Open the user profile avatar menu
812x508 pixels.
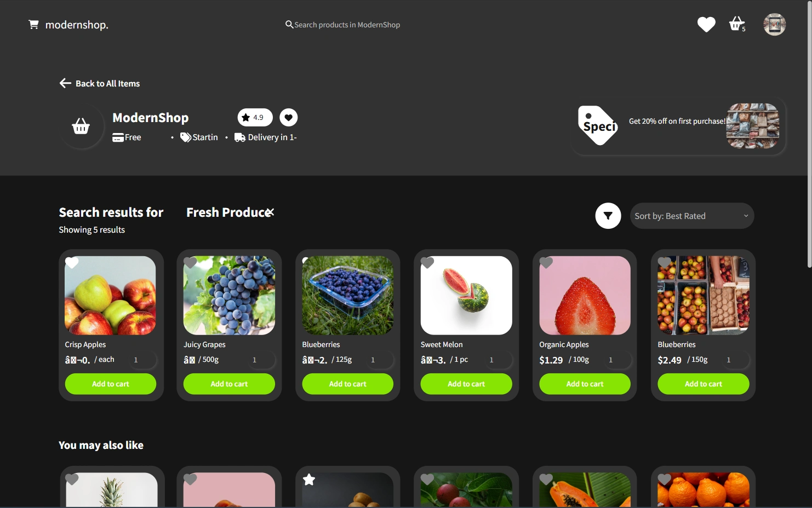775,25
